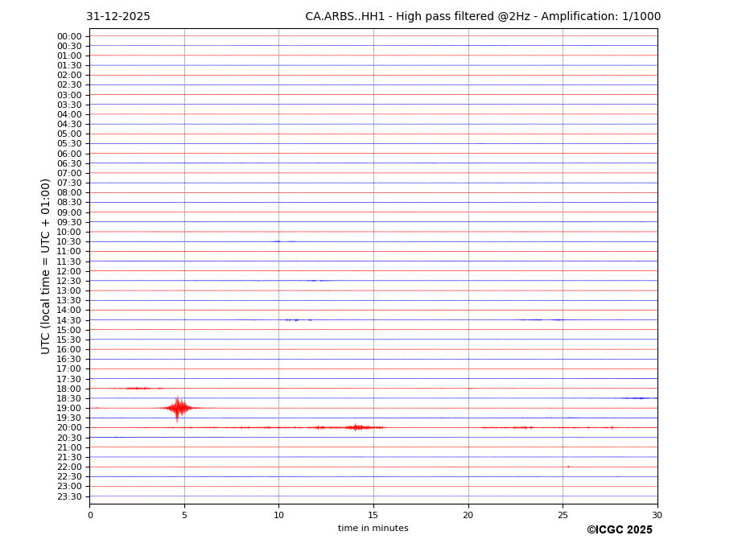Click the 23:30 time label on the y-axis
This screenshot has width=746, height=560.
[69, 496]
